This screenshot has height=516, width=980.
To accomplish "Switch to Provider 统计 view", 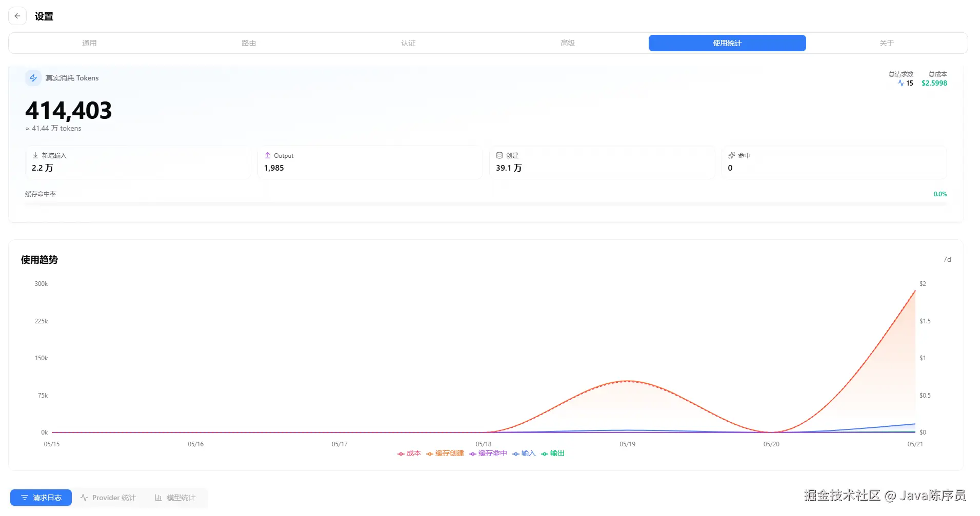I will pyautogui.click(x=108, y=498).
